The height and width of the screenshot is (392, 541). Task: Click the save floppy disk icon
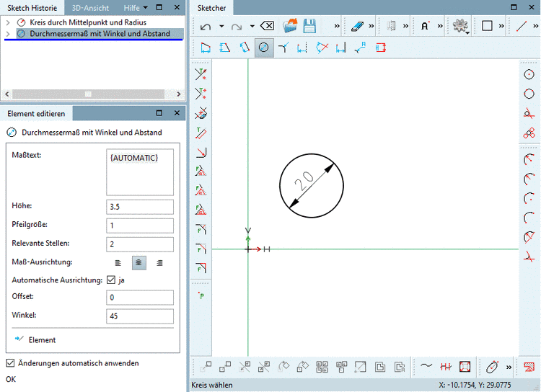pos(309,26)
